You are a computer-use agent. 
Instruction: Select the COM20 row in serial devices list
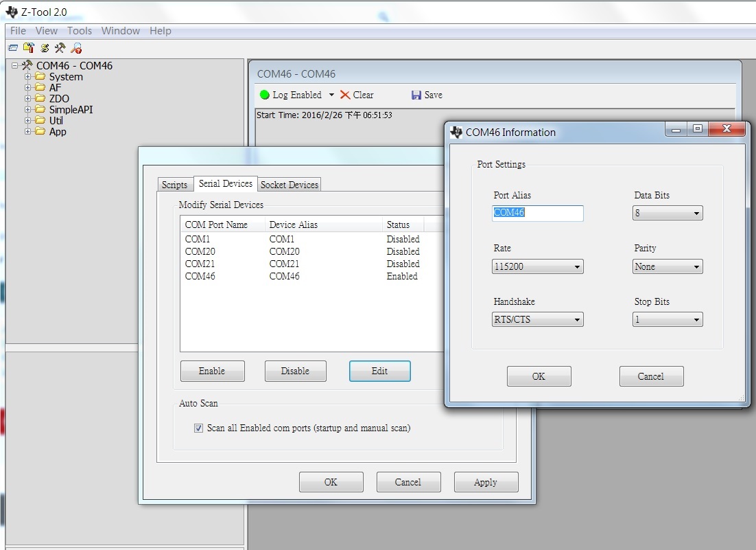[x=311, y=251]
